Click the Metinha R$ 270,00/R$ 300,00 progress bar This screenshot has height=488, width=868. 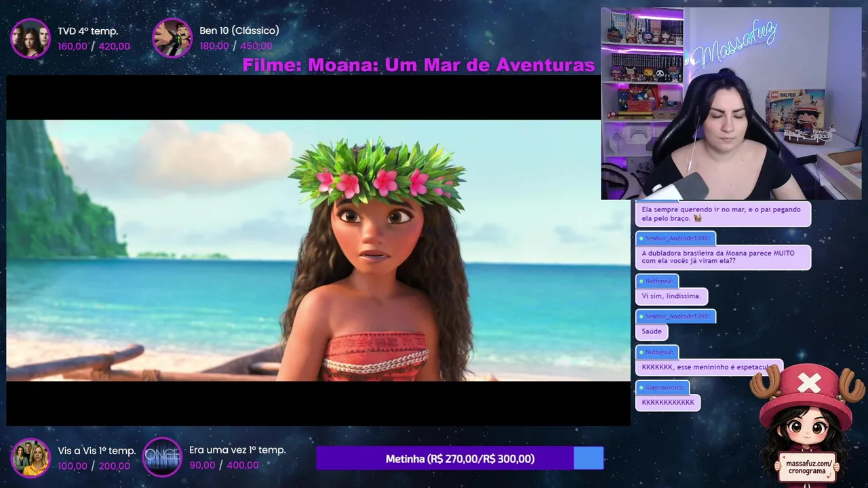tap(460, 459)
